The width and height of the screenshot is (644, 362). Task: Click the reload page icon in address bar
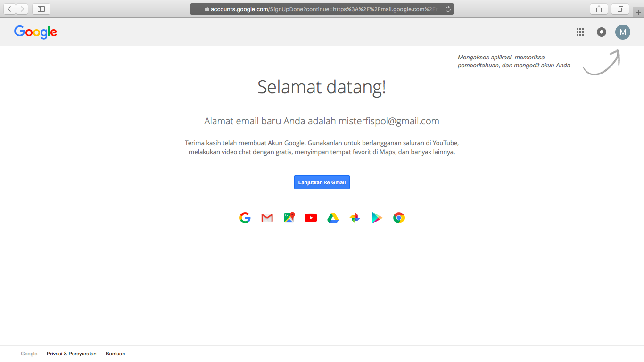pyautogui.click(x=448, y=9)
